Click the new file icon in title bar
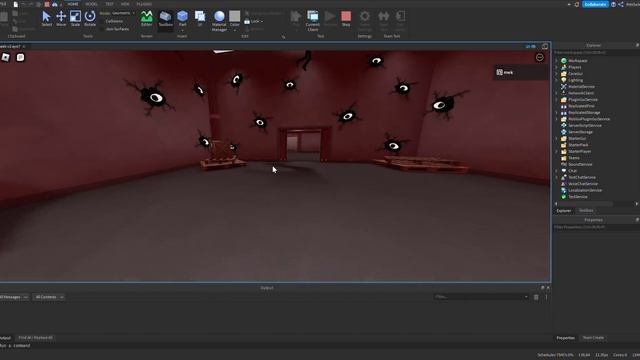This screenshot has width=640, height=360. (x=16, y=4)
